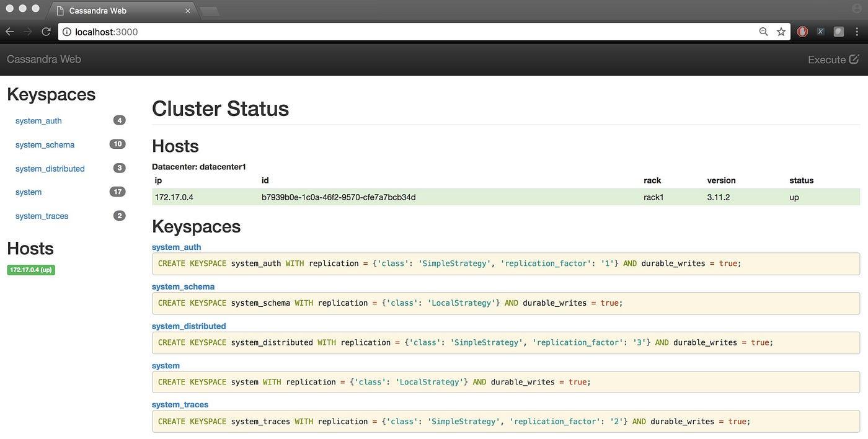The width and height of the screenshot is (868, 439).
Task: Open system keyspace in sidebar
Action: (29, 192)
